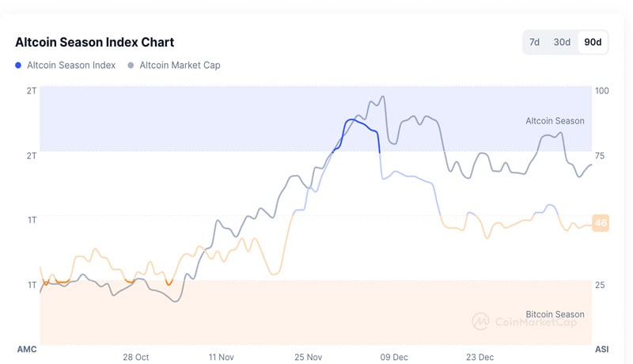This screenshot has width=633, height=364.
Task: Click the Altcoin Season zone label
Action: [x=555, y=121]
